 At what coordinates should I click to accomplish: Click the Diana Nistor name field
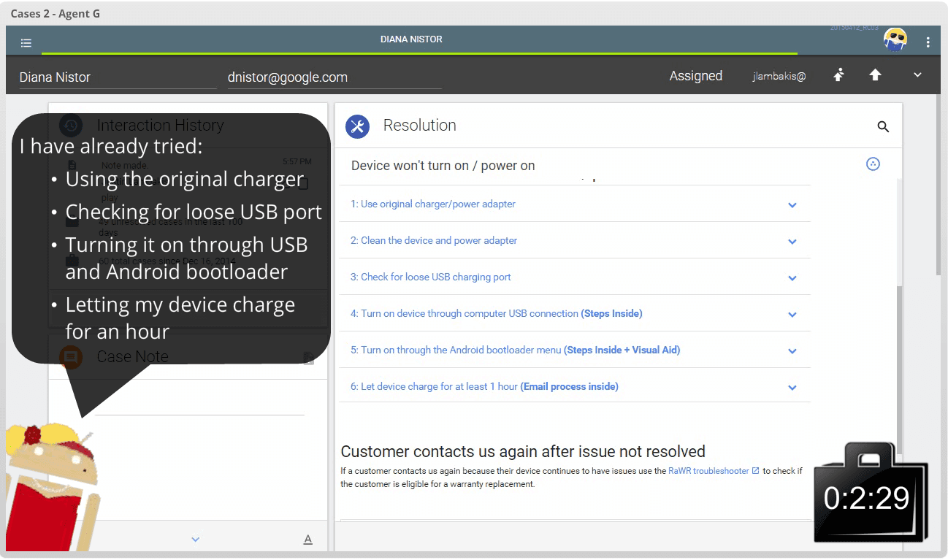[x=118, y=77]
